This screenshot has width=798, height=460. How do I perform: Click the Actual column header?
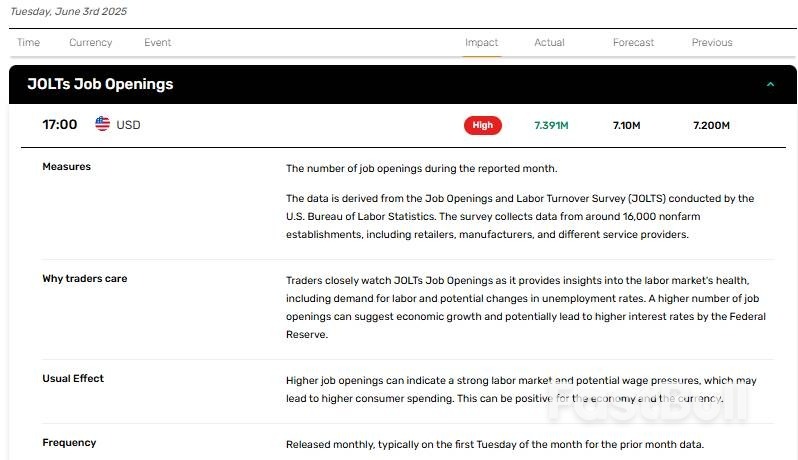(x=549, y=43)
